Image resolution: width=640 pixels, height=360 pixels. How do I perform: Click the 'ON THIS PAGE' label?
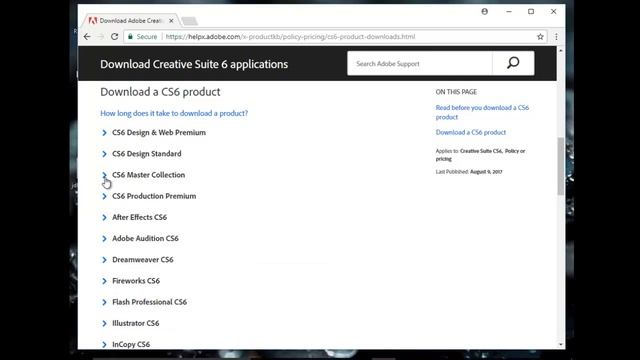pos(456,92)
